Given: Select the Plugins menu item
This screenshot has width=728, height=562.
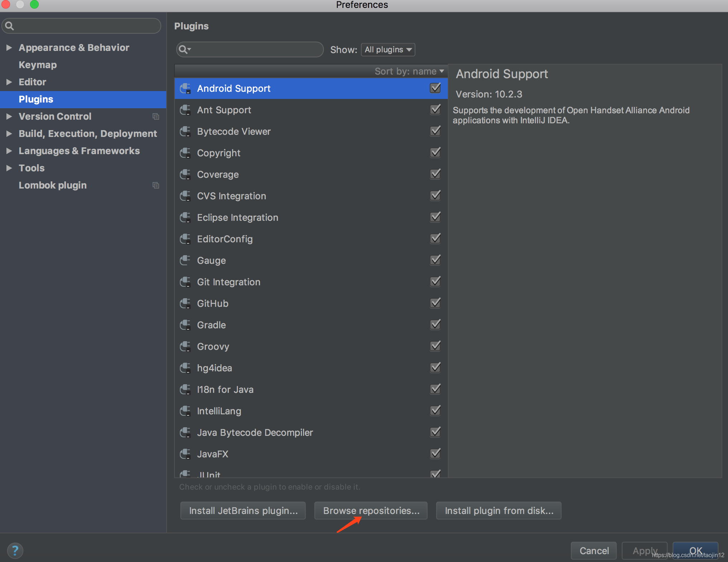Looking at the screenshot, I should pos(37,99).
